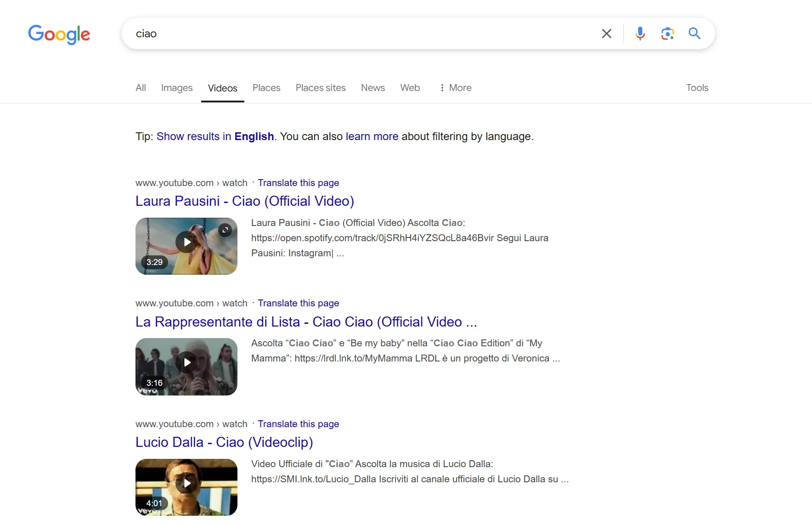Screen dimensions: 812x525
Task: Translate the La Rappresentante di Lista page
Action: pyautogui.click(x=299, y=303)
